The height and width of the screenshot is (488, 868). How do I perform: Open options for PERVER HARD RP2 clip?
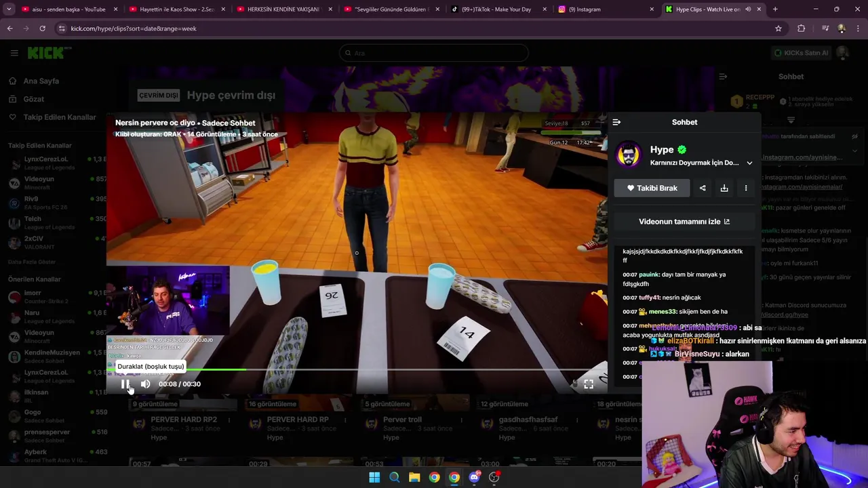point(229,420)
